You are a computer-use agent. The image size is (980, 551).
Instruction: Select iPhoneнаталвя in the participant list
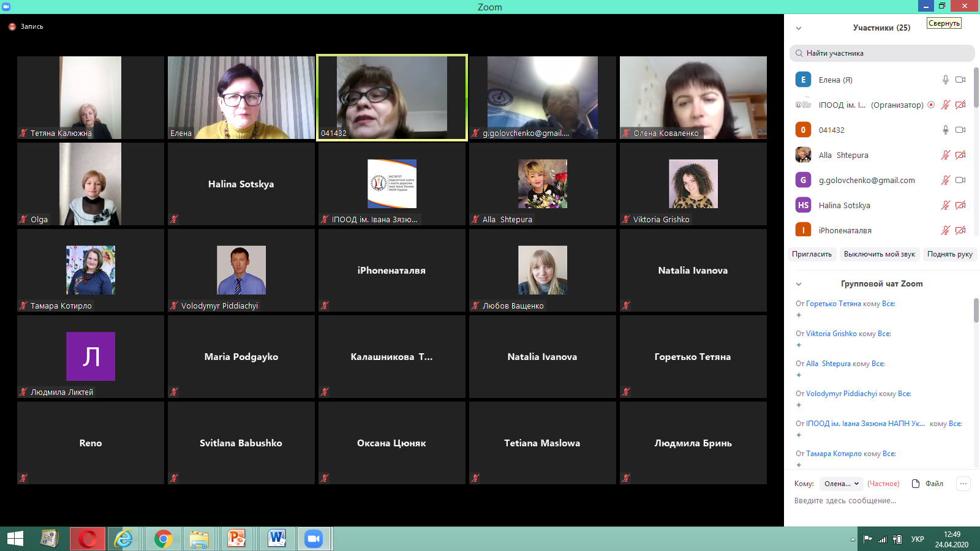[x=845, y=231]
